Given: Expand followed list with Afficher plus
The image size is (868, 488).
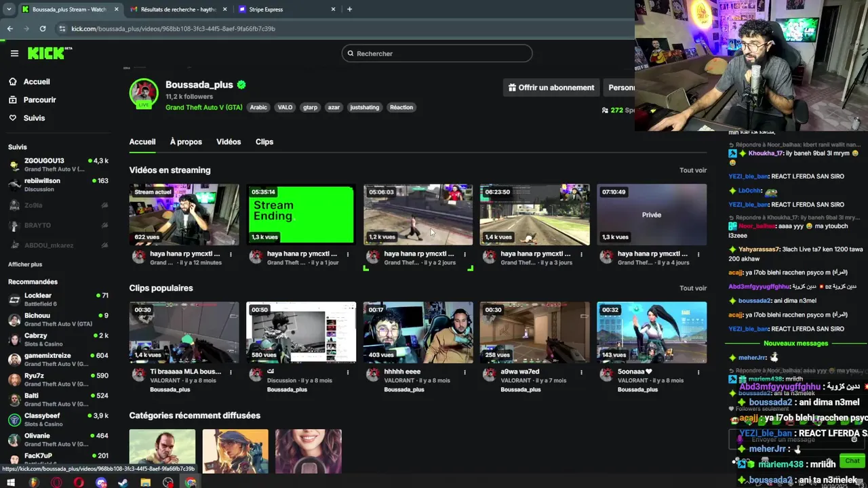Looking at the screenshot, I should (25, 264).
